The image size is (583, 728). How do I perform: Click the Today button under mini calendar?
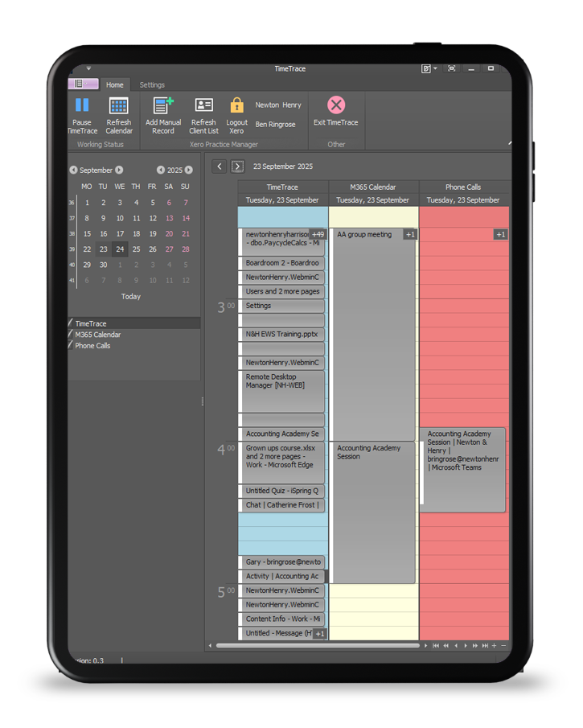click(x=131, y=297)
